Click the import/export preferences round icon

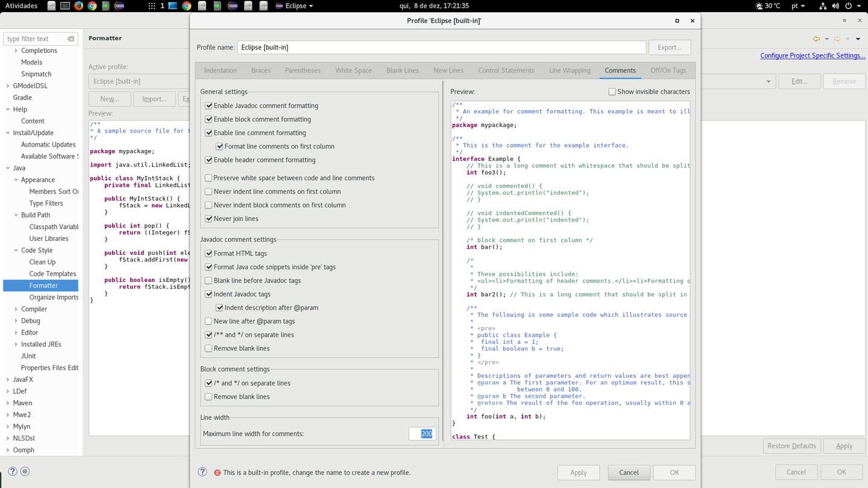[25, 472]
